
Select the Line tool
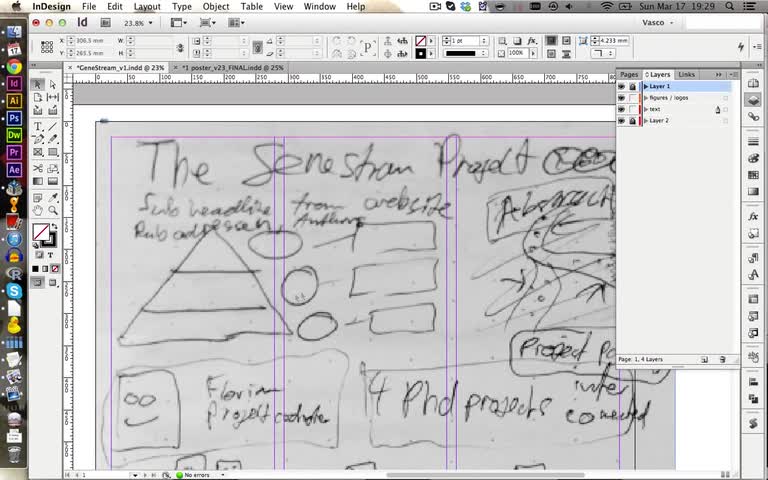(x=53, y=126)
